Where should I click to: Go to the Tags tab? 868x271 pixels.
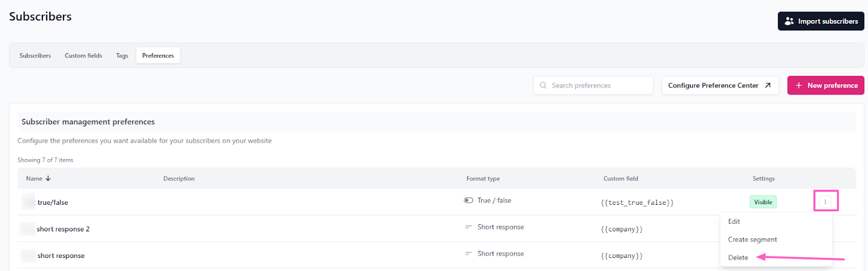122,55
